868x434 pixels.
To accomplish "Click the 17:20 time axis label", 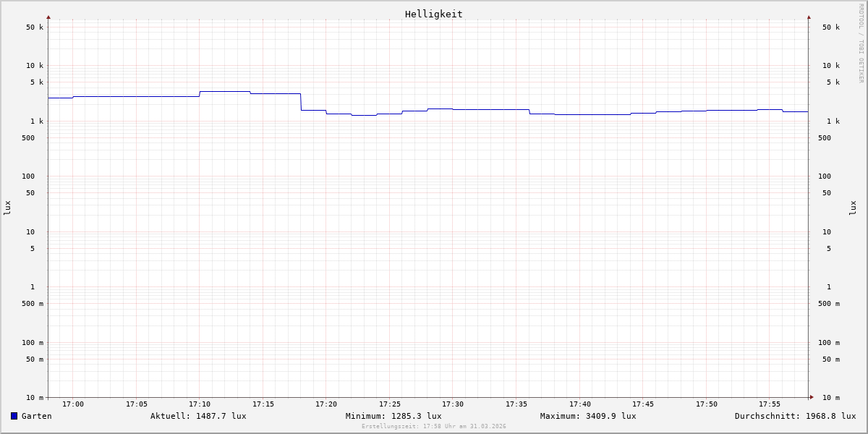I will pyautogui.click(x=326, y=404).
